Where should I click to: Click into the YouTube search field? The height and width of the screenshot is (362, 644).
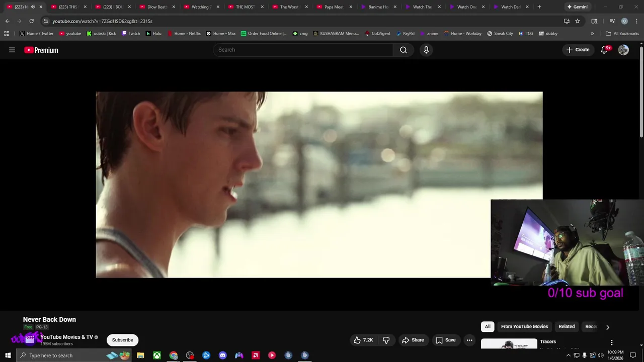coord(303,50)
